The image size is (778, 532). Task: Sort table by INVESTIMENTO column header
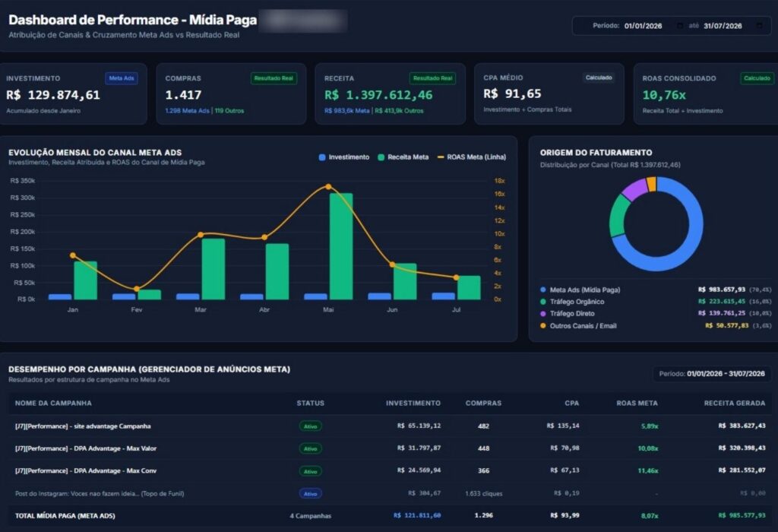(413, 403)
